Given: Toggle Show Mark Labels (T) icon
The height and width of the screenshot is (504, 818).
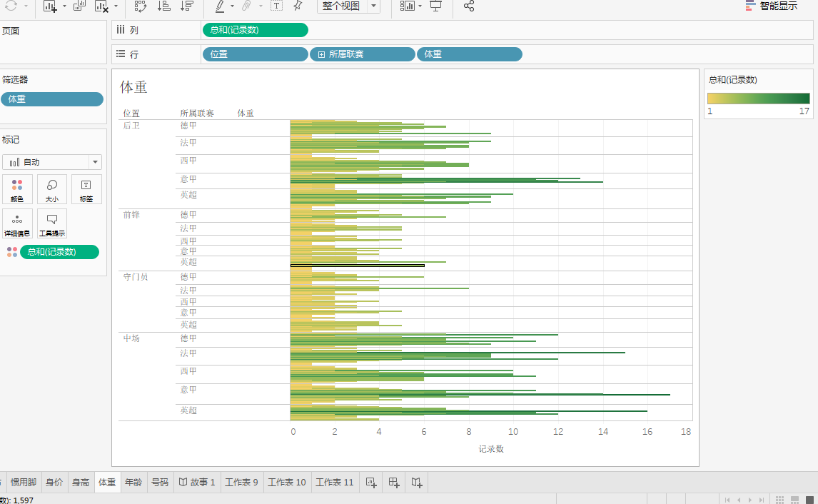Looking at the screenshot, I should point(276,6).
